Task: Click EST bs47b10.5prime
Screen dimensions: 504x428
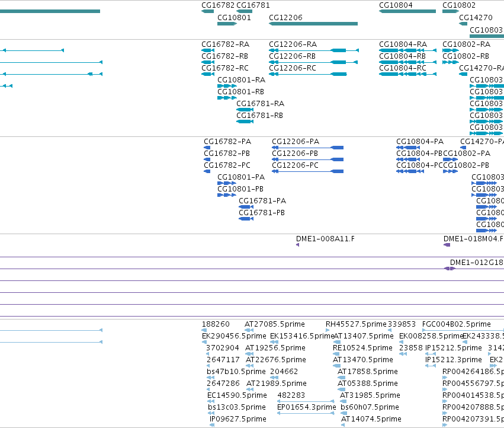Action: 236,372
